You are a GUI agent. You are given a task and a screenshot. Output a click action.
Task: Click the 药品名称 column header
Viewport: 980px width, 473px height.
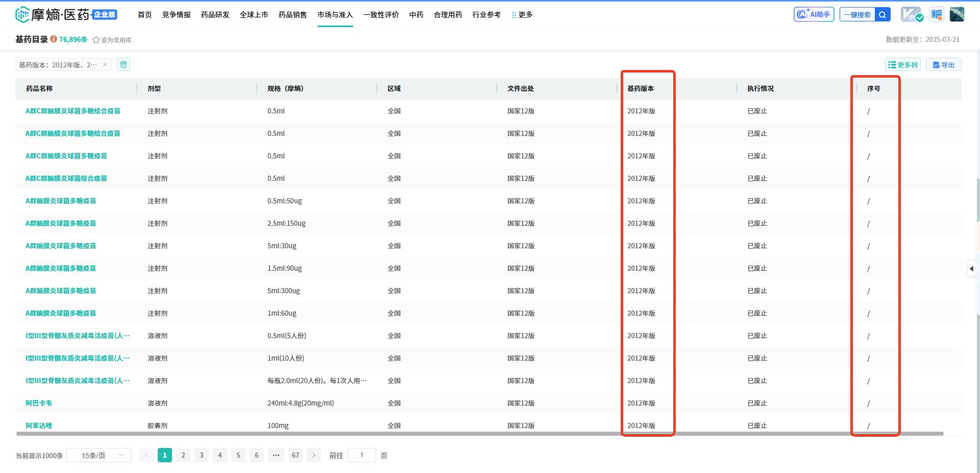click(x=39, y=88)
